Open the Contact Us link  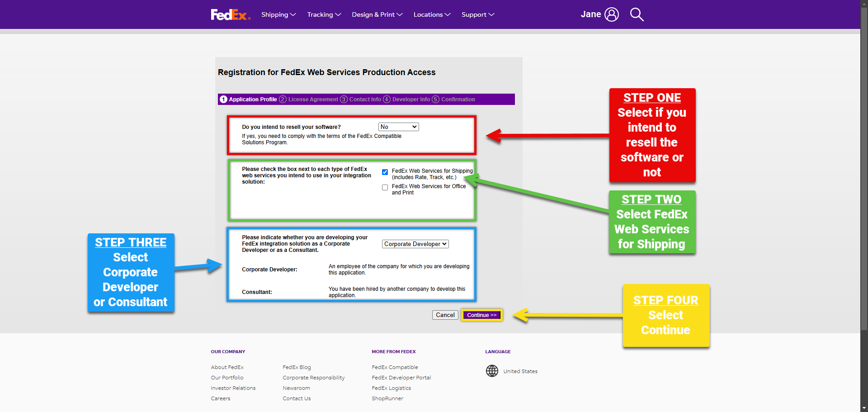click(297, 398)
